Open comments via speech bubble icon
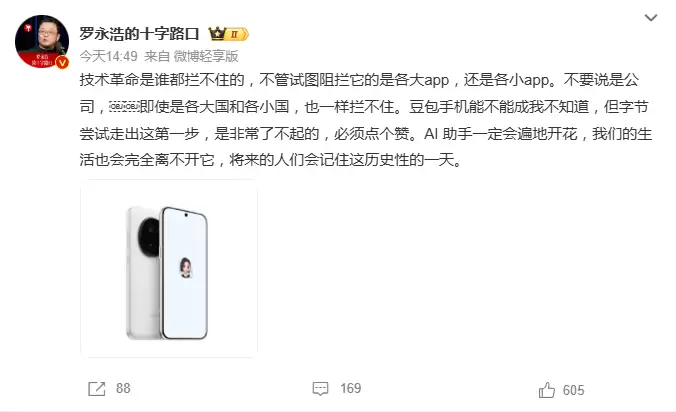676x412 pixels. 320,389
